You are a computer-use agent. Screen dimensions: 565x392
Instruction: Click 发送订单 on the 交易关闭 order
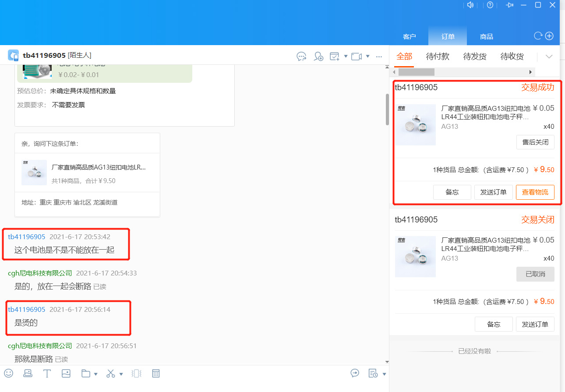tap(535, 324)
